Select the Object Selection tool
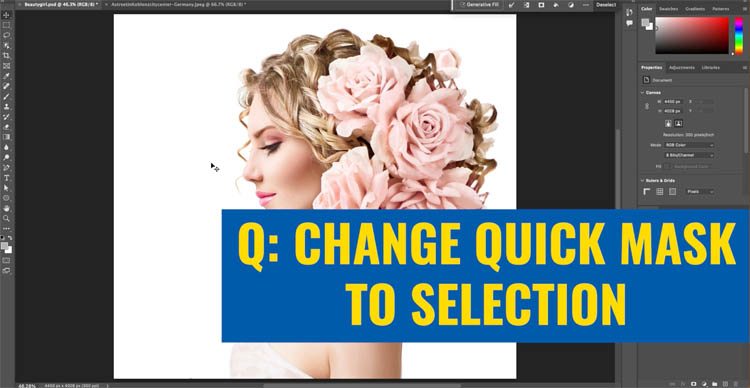The image size is (750, 388). [x=7, y=45]
